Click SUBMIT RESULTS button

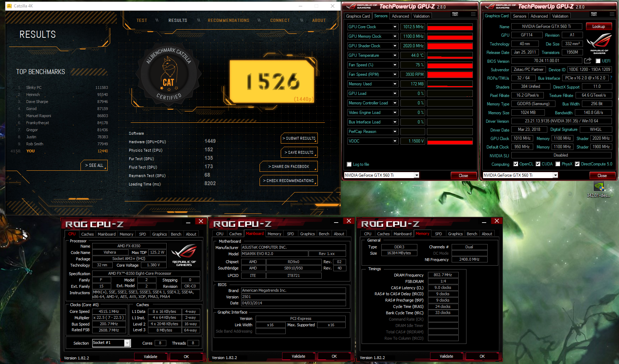[x=299, y=138]
